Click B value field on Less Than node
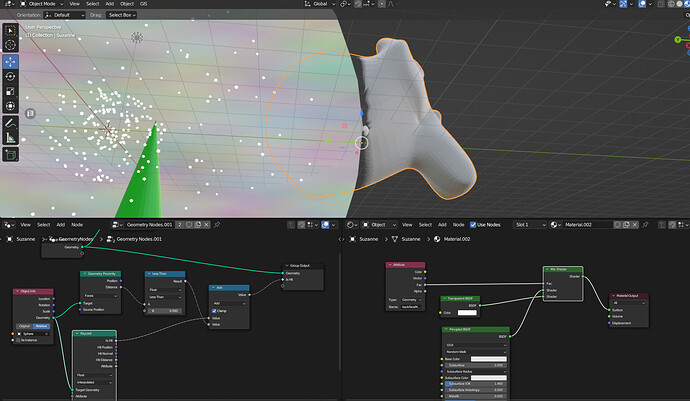The height and width of the screenshot is (401, 690). tap(165, 310)
